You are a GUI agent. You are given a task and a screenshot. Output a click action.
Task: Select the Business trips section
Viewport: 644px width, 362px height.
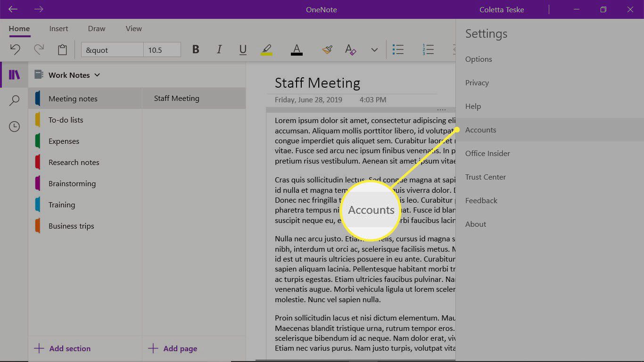point(85,226)
